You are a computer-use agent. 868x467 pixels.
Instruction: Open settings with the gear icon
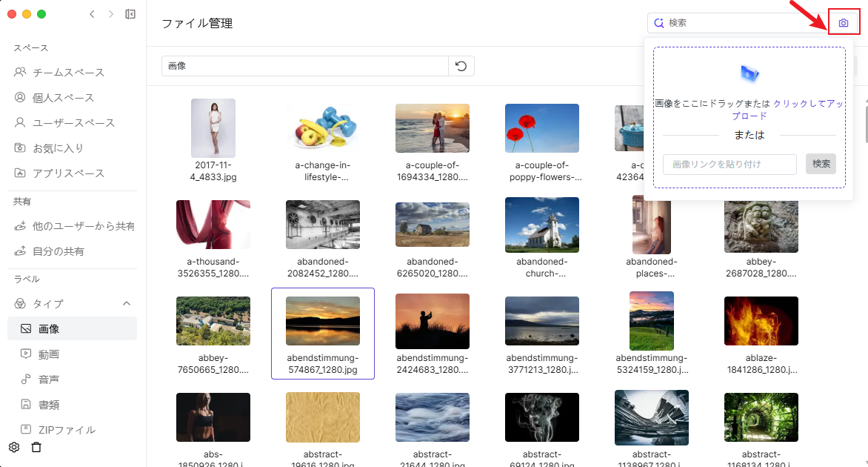(x=13, y=447)
